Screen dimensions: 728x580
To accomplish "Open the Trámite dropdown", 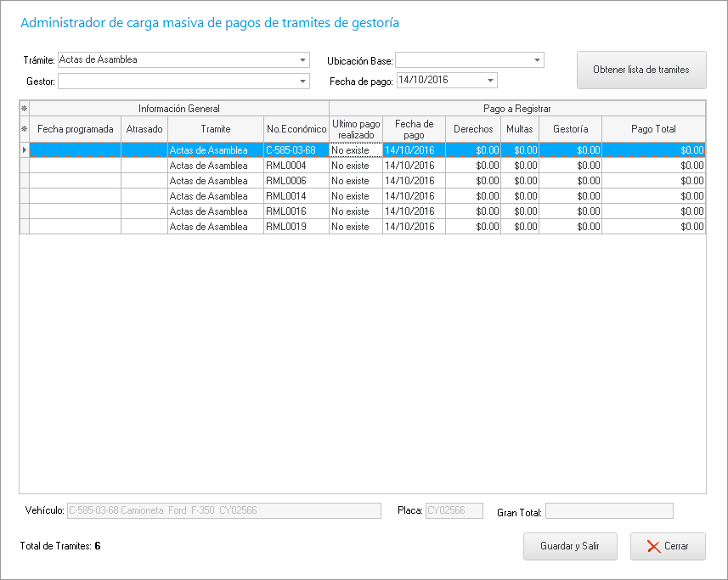I will pyautogui.click(x=303, y=60).
